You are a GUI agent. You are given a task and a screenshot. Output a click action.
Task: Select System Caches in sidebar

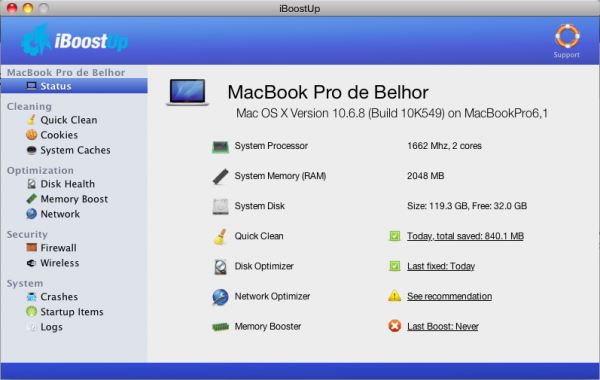(75, 150)
